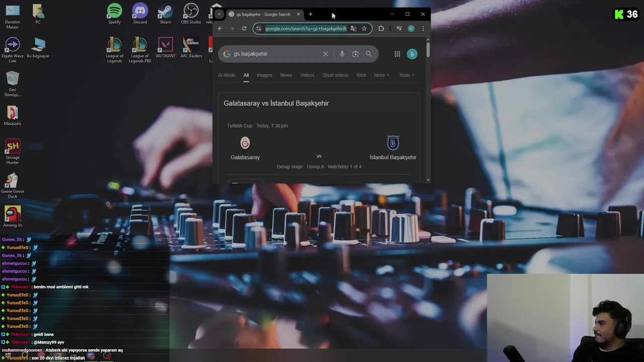Click the Chrome page vertical scrollbar
The width and height of the screenshot is (644, 362).
[428, 50]
